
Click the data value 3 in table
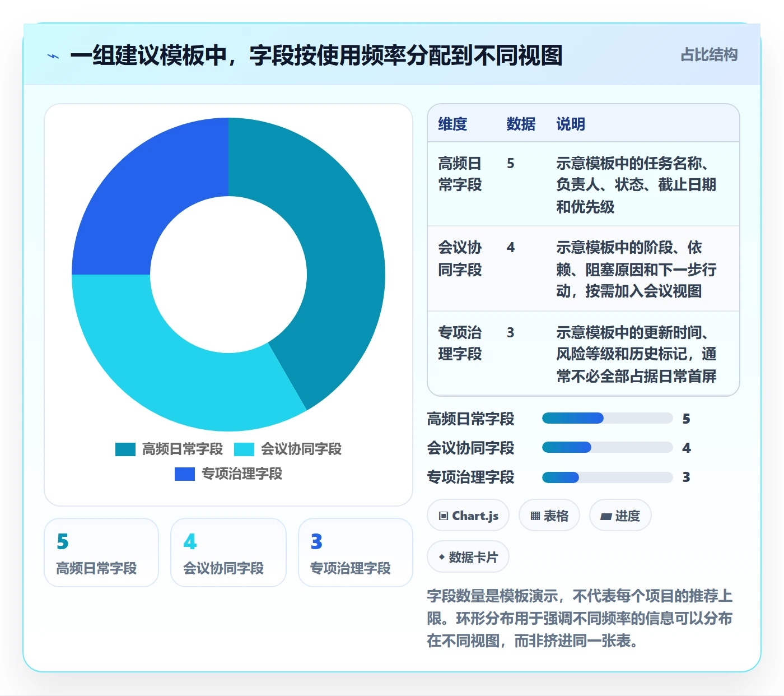click(x=511, y=333)
